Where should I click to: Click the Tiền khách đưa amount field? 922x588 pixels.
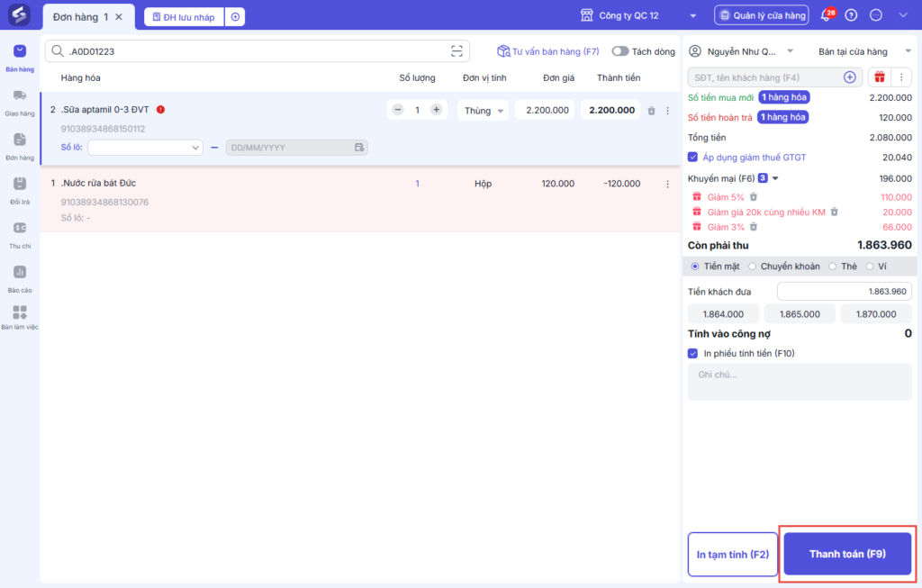(845, 291)
